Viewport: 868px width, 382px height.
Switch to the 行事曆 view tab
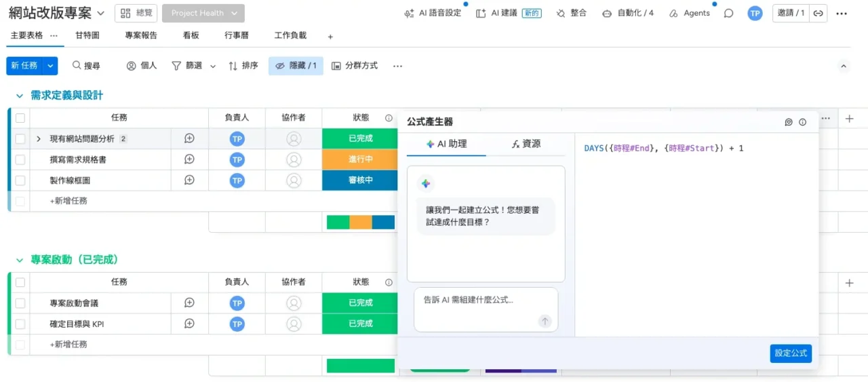[237, 36]
